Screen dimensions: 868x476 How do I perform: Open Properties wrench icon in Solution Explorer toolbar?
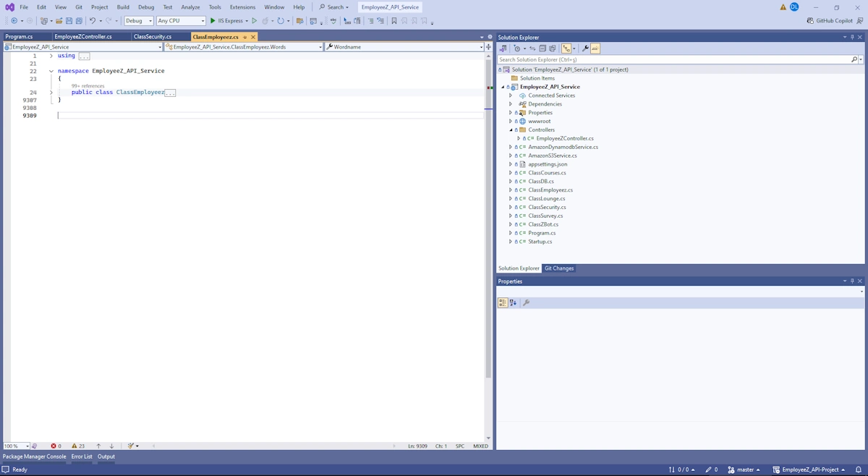point(585,48)
